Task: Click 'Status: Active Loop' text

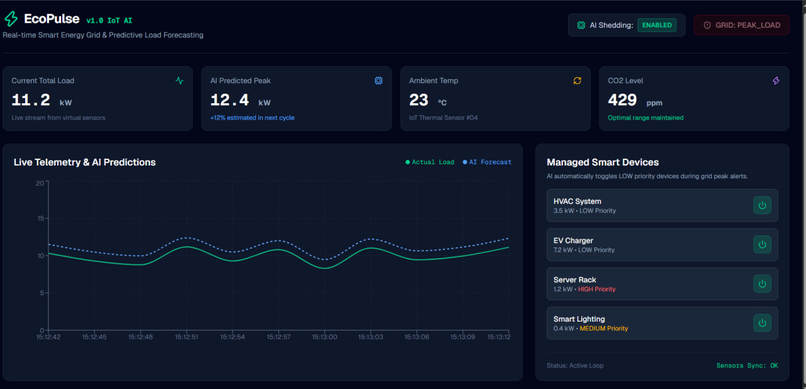Action: point(575,366)
